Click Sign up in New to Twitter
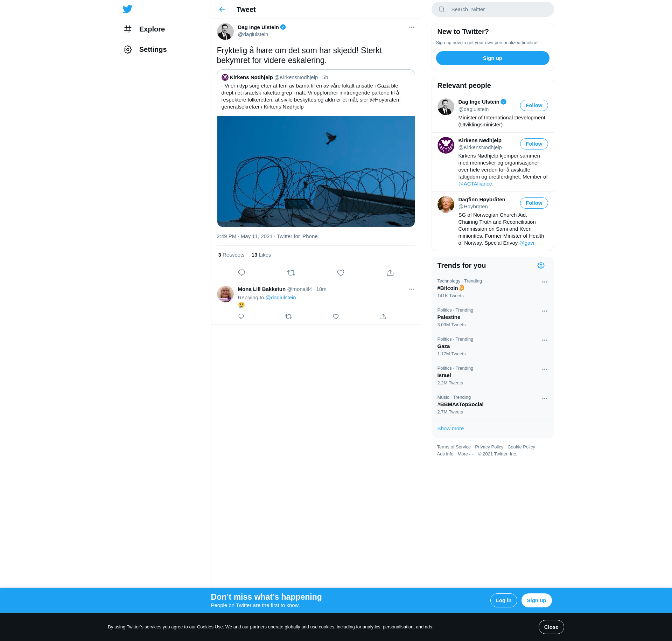 (492, 58)
